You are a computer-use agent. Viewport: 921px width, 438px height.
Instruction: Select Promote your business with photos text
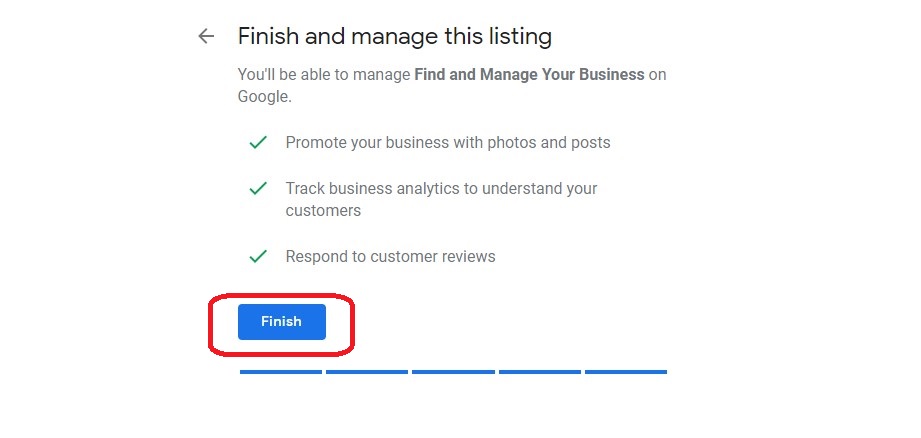448,143
